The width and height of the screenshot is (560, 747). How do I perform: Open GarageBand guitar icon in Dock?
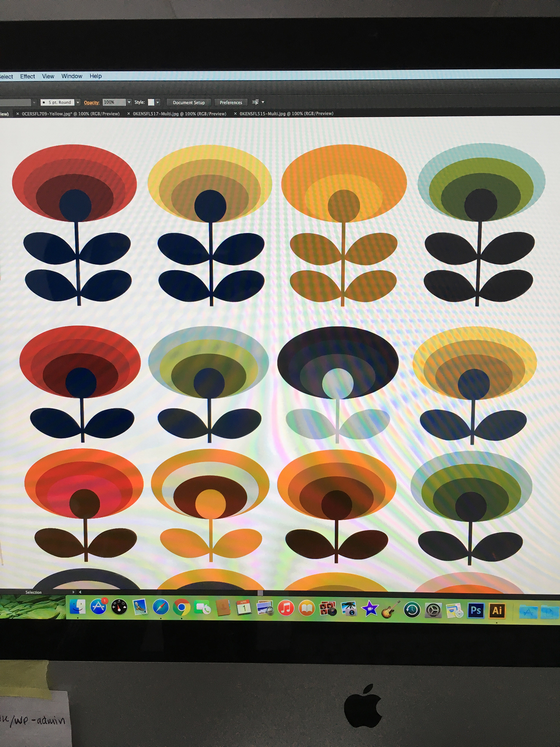391,610
